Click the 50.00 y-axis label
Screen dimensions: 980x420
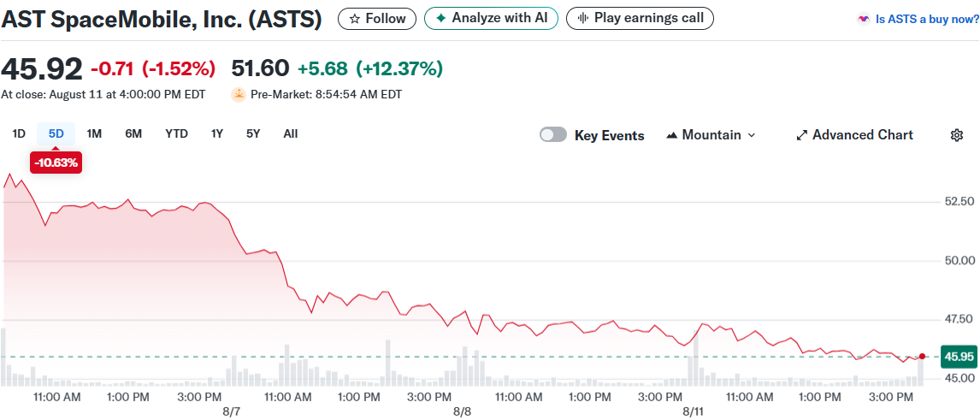click(x=959, y=260)
